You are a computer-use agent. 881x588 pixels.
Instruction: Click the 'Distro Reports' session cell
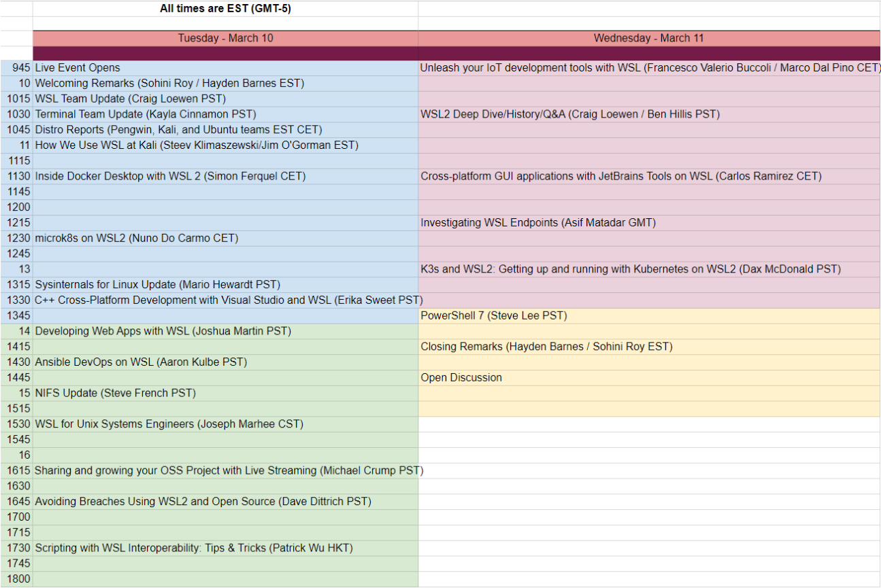[225, 130]
